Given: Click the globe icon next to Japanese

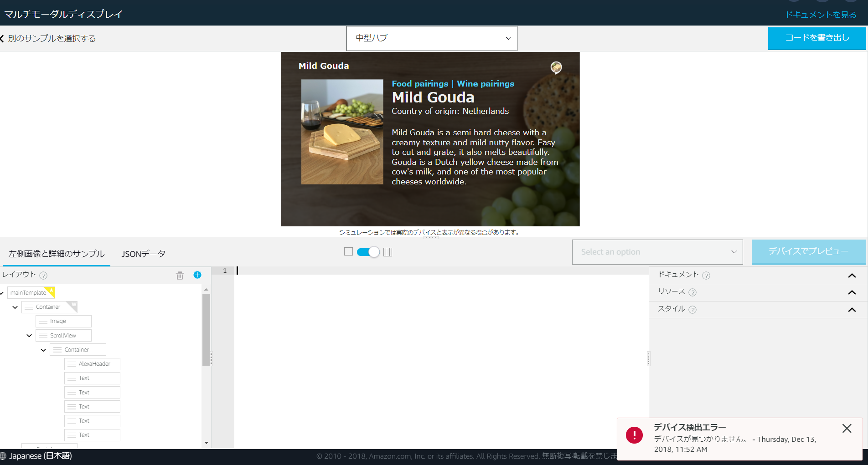Looking at the screenshot, I should [x=3, y=456].
